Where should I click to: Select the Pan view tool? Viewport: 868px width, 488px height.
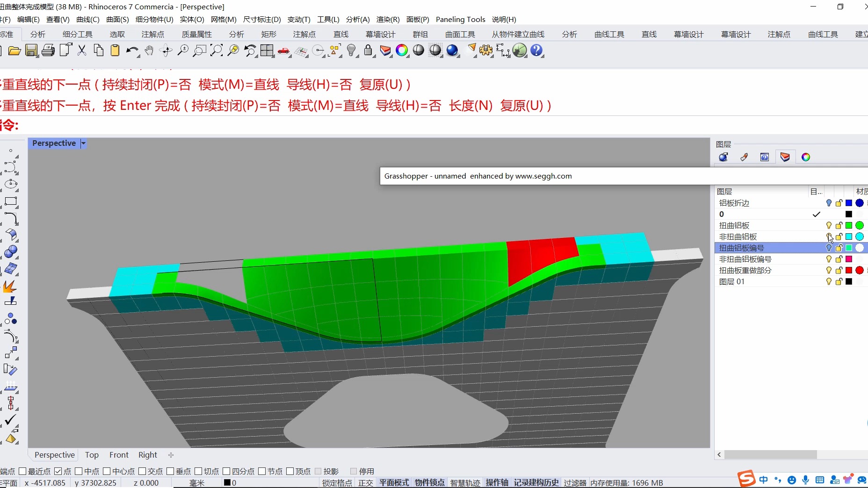pyautogui.click(x=149, y=50)
